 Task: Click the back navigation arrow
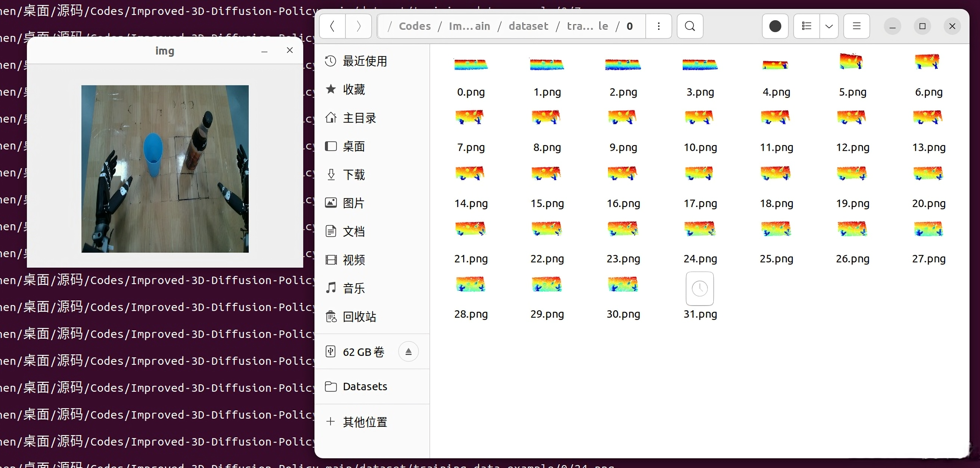[x=332, y=26]
